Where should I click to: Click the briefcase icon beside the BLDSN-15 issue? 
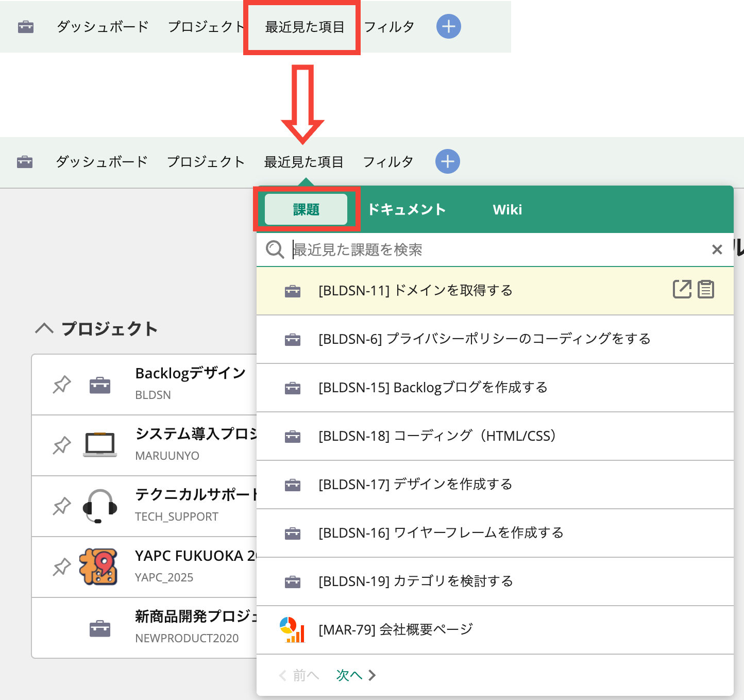click(x=293, y=388)
